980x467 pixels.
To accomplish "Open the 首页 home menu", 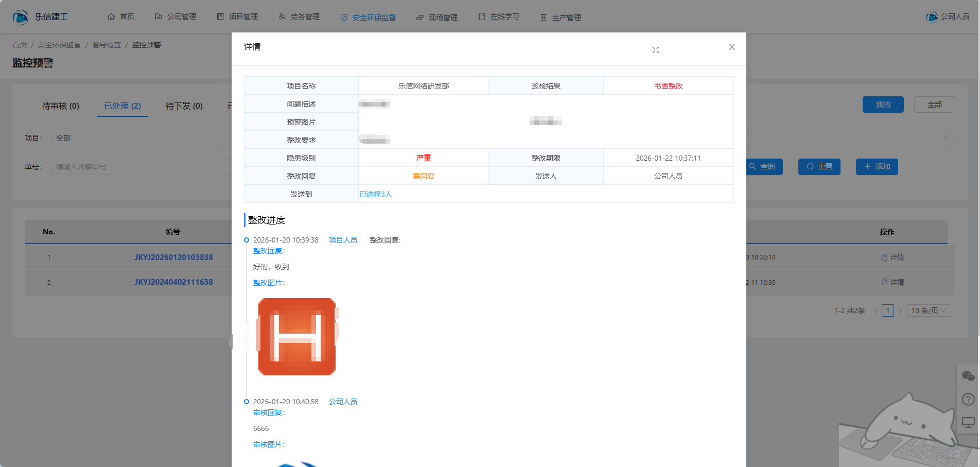I will [121, 17].
